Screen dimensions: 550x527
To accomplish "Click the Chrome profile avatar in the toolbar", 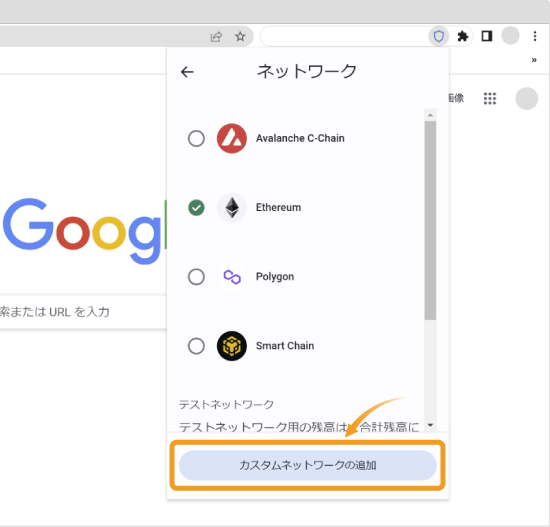I will [x=510, y=35].
